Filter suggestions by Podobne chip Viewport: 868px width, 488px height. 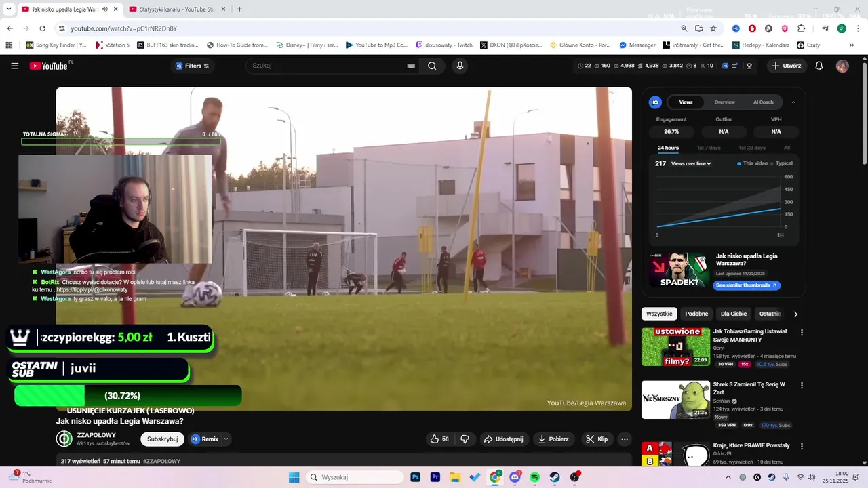(696, 314)
